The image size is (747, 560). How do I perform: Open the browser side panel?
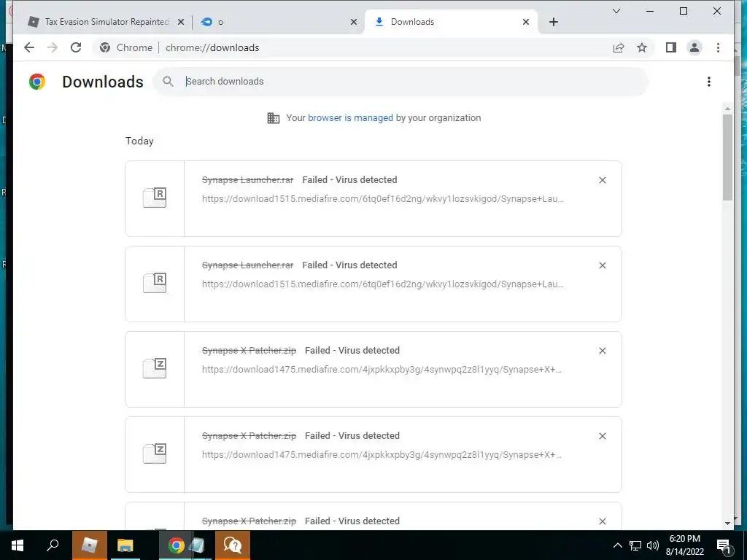671,47
